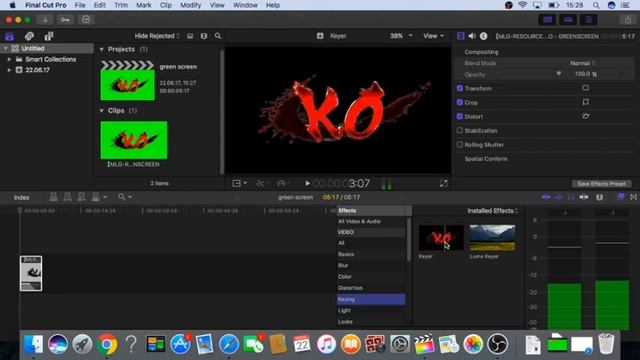
Task: Toggle filmstrip view in browser
Action: (x=190, y=36)
